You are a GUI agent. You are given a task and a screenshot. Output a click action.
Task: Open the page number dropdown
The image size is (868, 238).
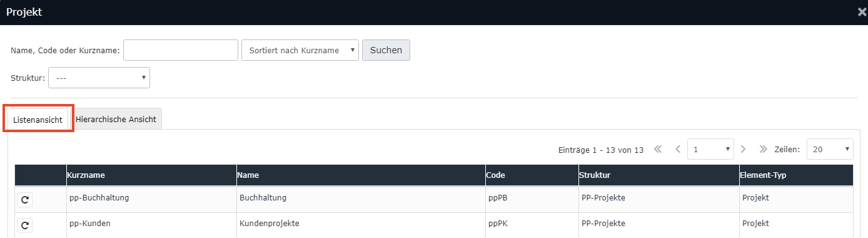coord(710,150)
